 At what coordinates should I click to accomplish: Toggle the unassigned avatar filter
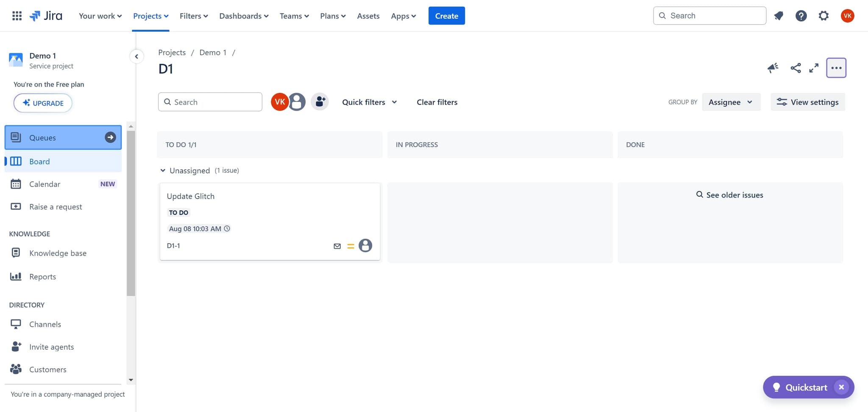tap(297, 102)
